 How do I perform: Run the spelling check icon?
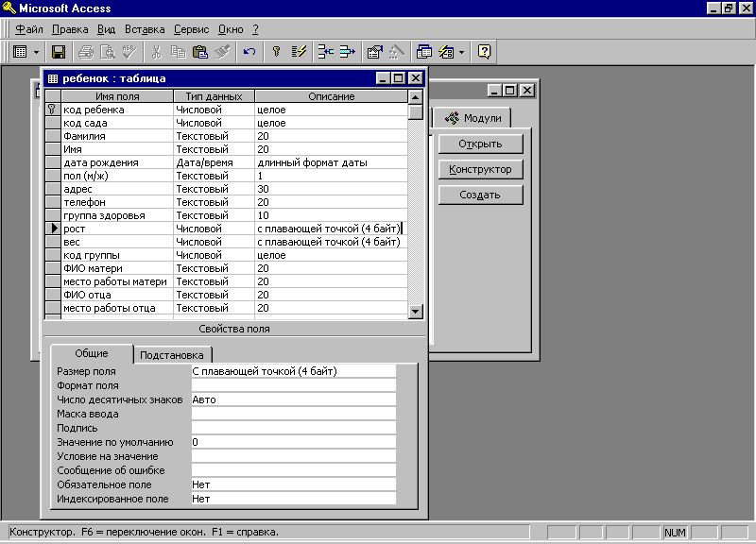click(129, 52)
